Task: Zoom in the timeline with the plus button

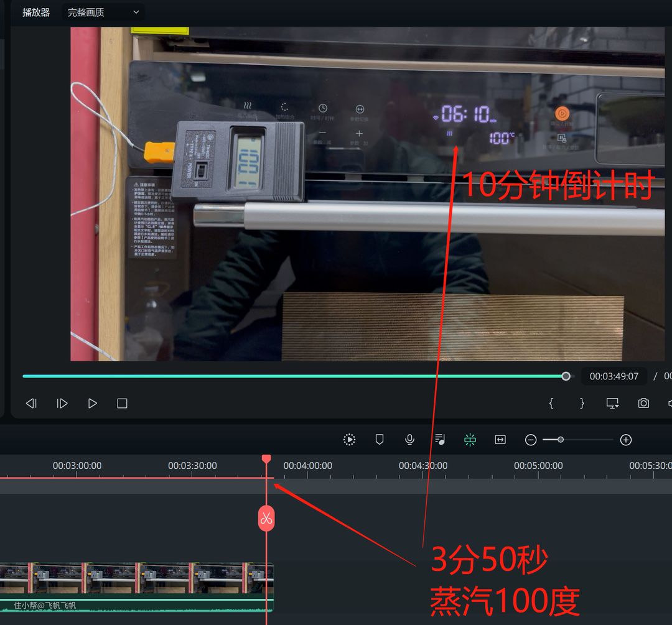Action: point(626,440)
